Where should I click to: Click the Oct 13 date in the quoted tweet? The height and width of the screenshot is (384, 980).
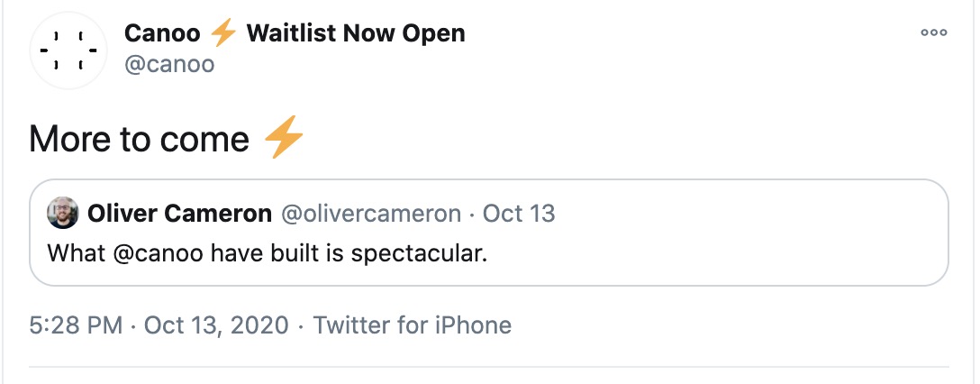[519, 214]
